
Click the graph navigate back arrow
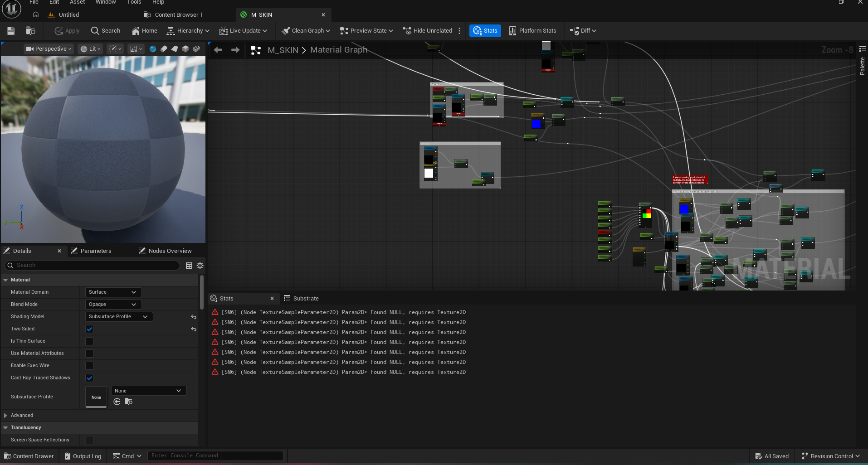[x=218, y=50]
